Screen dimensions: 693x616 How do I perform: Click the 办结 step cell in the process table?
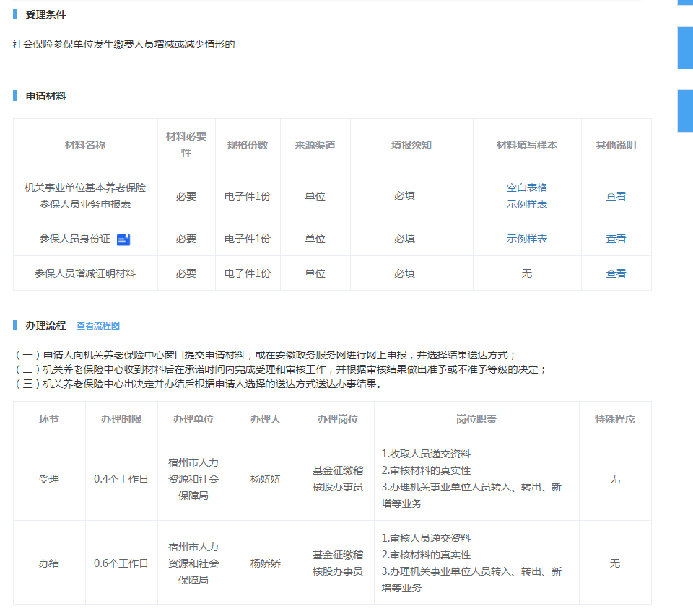(x=49, y=563)
